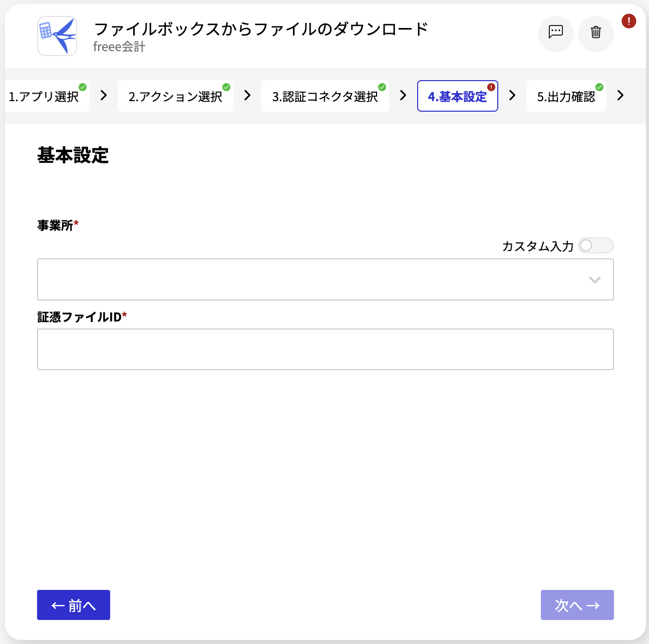Screen dimensions: 649x644
Task: Click the 次へ → button
Action: 577,605
